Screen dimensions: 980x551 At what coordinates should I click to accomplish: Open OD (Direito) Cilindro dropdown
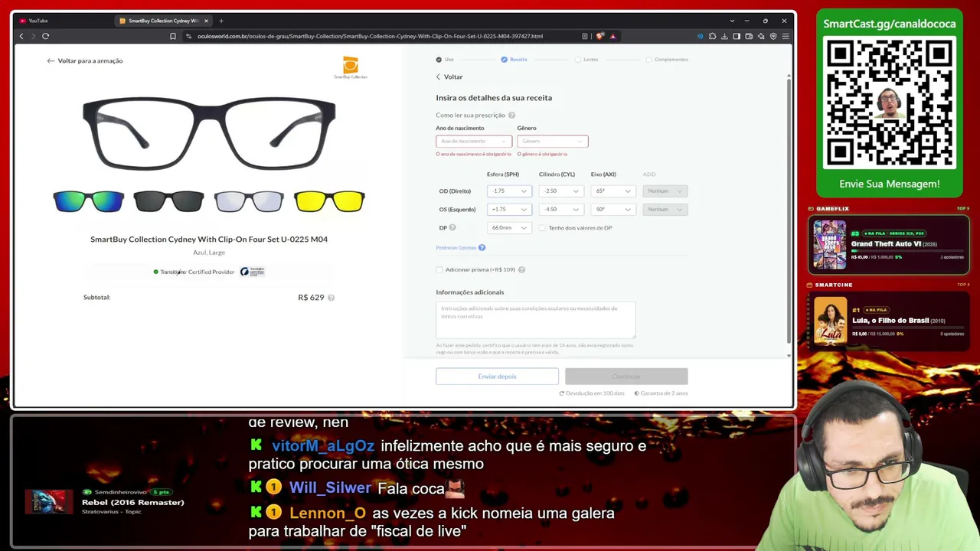pyautogui.click(x=561, y=191)
